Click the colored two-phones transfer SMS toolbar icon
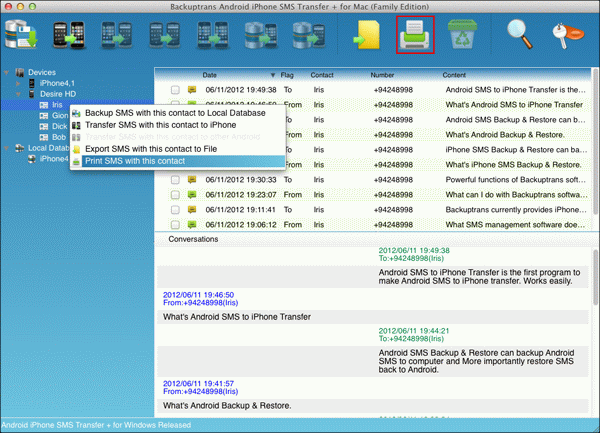This screenshot has height=433, width=600. click(68, 35)
